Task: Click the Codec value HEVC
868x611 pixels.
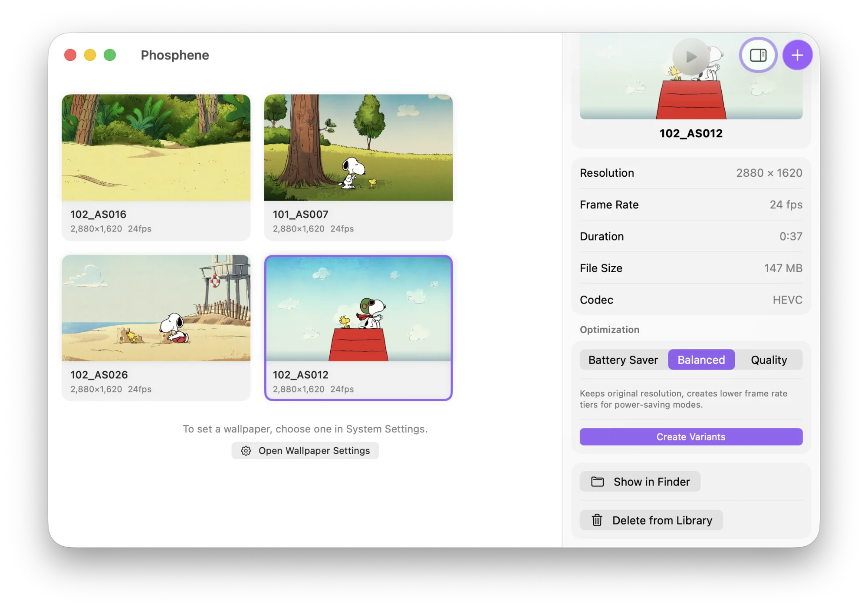Action: [x=787, y=300]
